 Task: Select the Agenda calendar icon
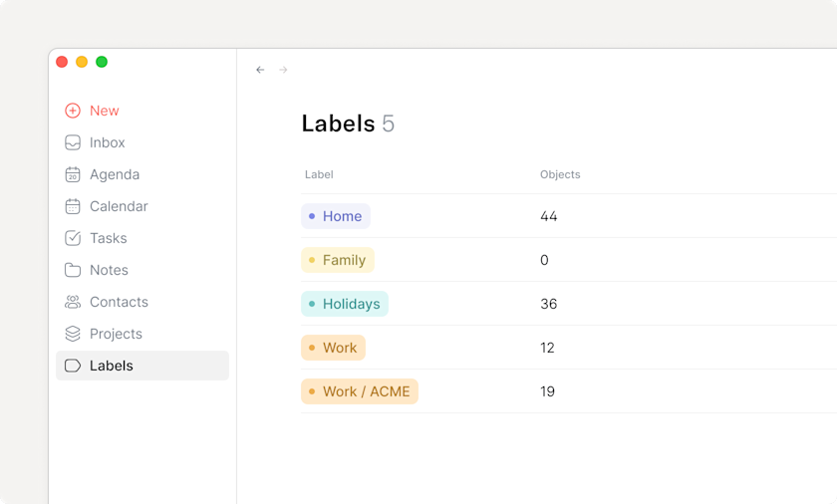73,174
